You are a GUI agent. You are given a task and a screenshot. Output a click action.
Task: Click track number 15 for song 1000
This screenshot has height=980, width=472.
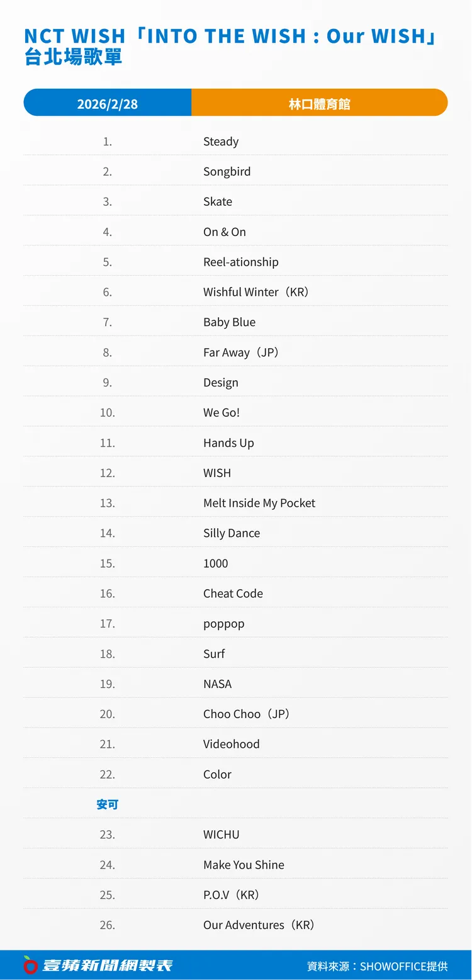(x=108, y=563)
